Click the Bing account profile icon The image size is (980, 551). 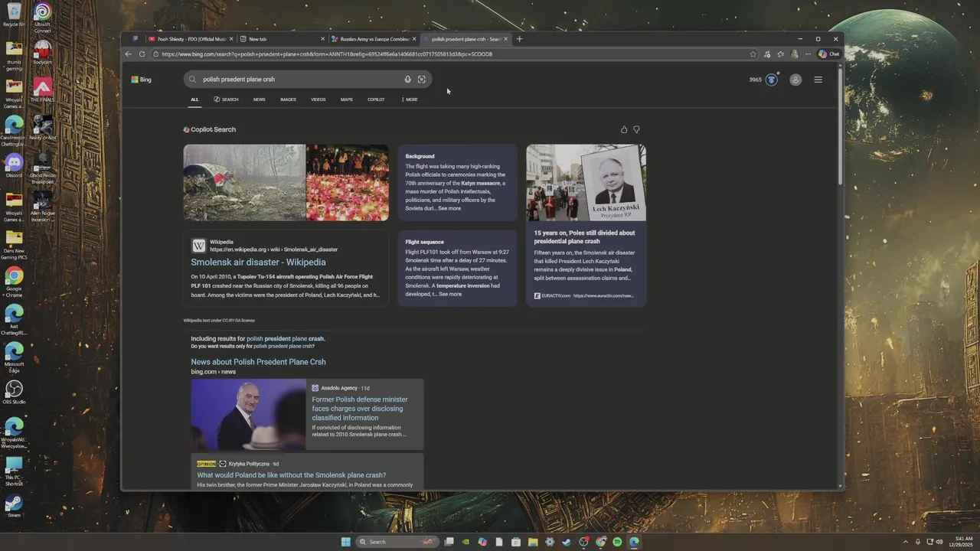coord(795,80)
